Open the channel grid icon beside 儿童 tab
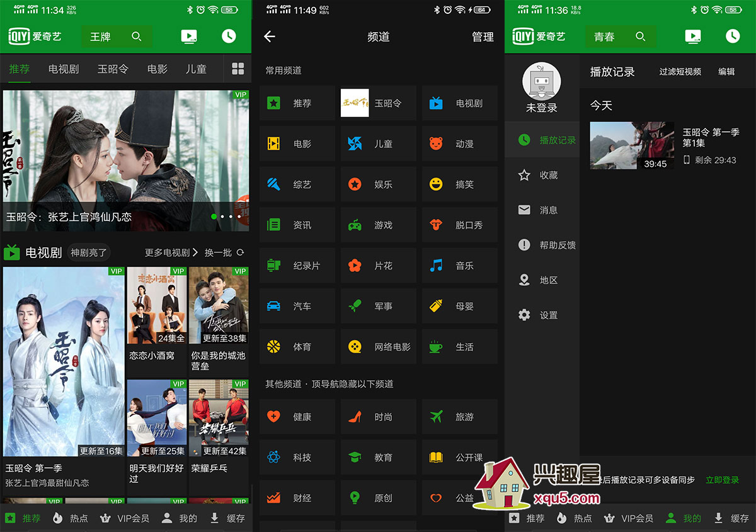The width and height of the screenshot is (756, 532). pos(238,69)
